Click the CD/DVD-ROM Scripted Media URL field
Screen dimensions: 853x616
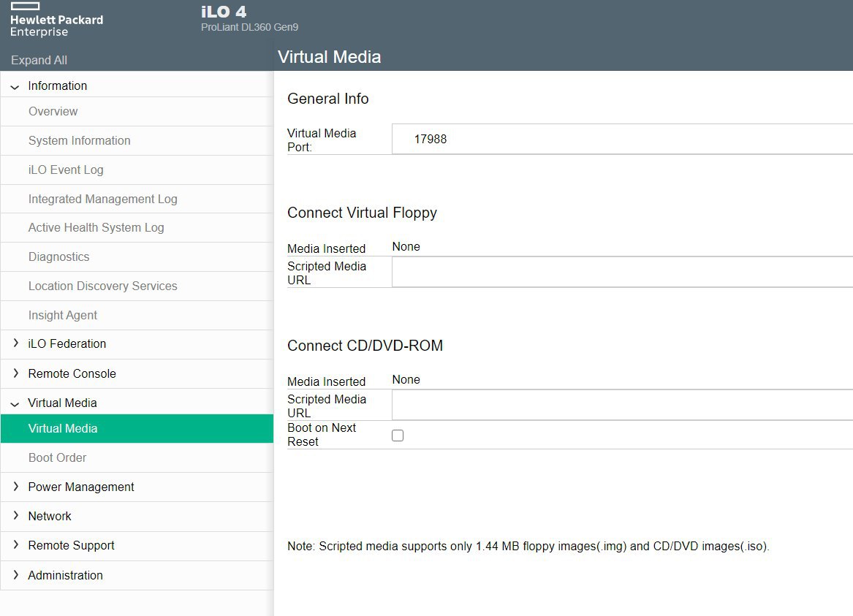[622, 405]
